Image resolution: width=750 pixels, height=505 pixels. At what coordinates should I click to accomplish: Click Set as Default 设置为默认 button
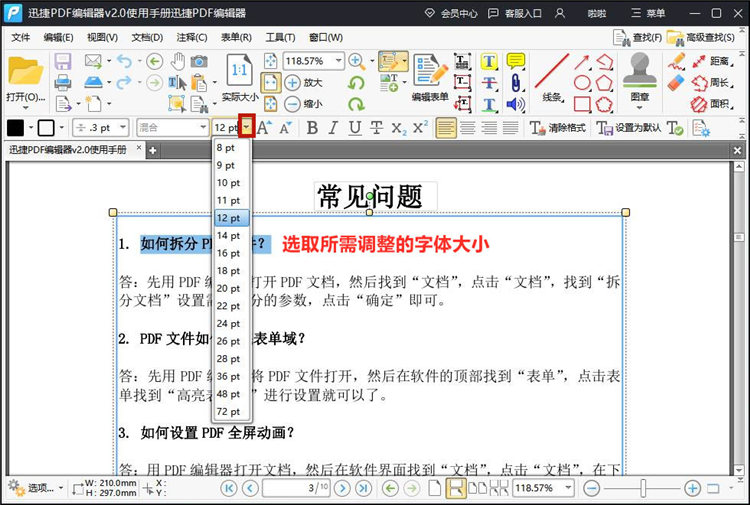[629, 128]
